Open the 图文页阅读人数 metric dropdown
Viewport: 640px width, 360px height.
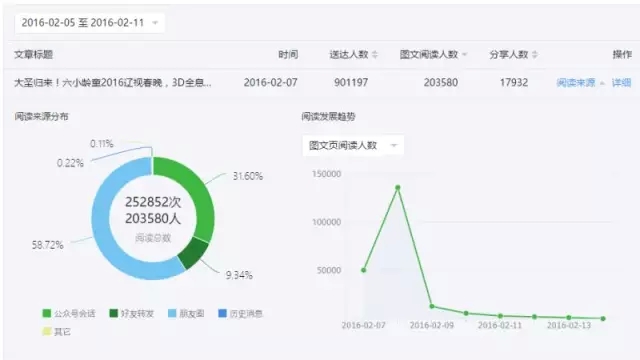click(x=353, y=145)
